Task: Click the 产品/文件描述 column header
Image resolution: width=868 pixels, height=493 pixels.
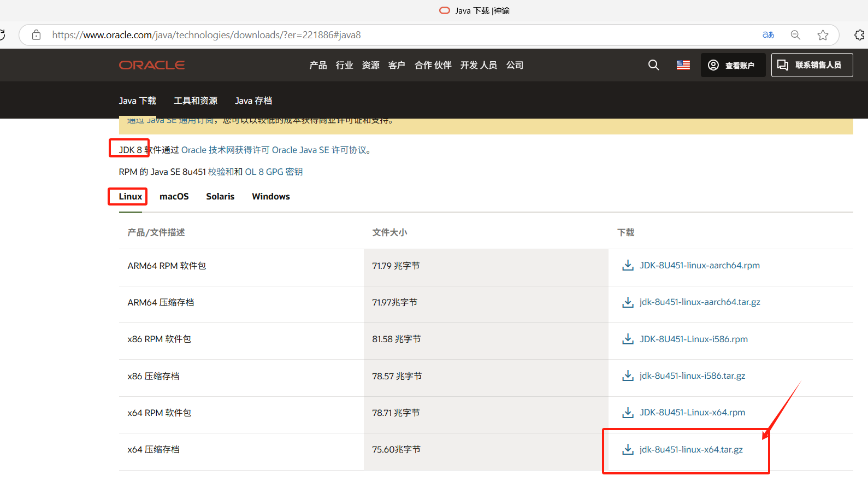Action: (x=156, y=233)
